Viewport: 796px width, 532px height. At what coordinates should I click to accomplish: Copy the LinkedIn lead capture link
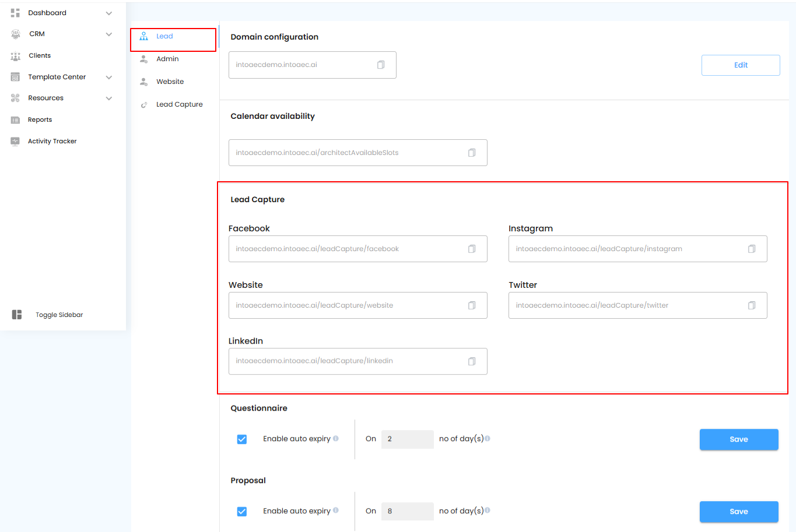(x=472, y=361)
